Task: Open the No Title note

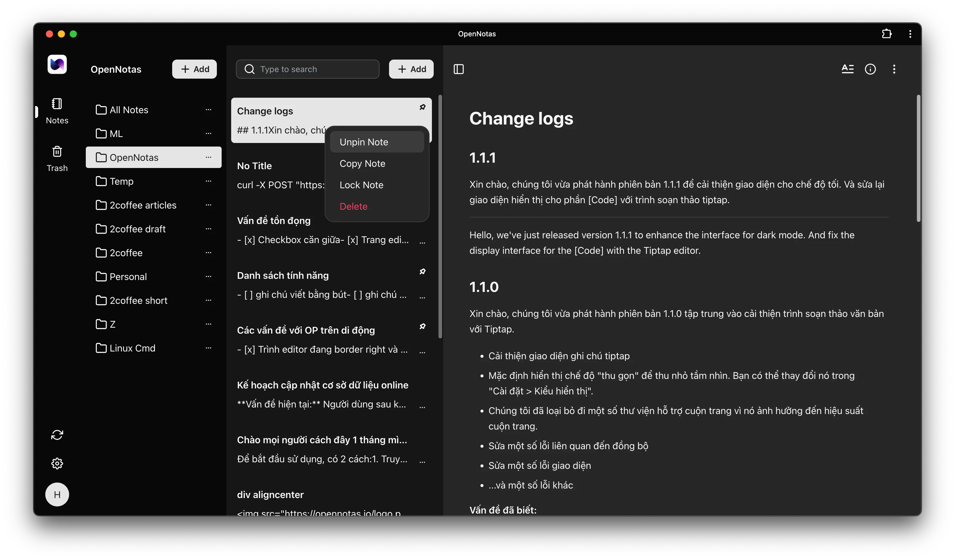Action: pos(279,175)
